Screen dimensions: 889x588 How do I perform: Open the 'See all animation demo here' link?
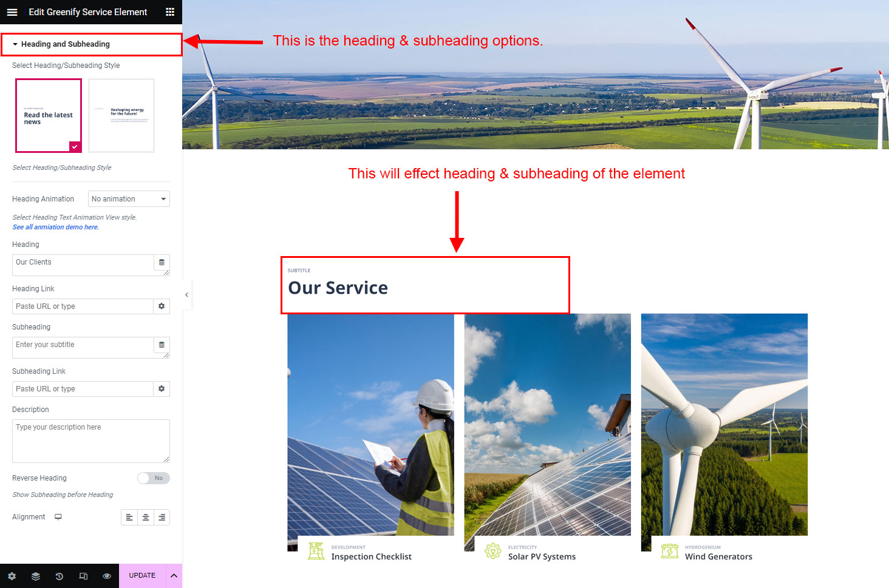click(56, 227)
